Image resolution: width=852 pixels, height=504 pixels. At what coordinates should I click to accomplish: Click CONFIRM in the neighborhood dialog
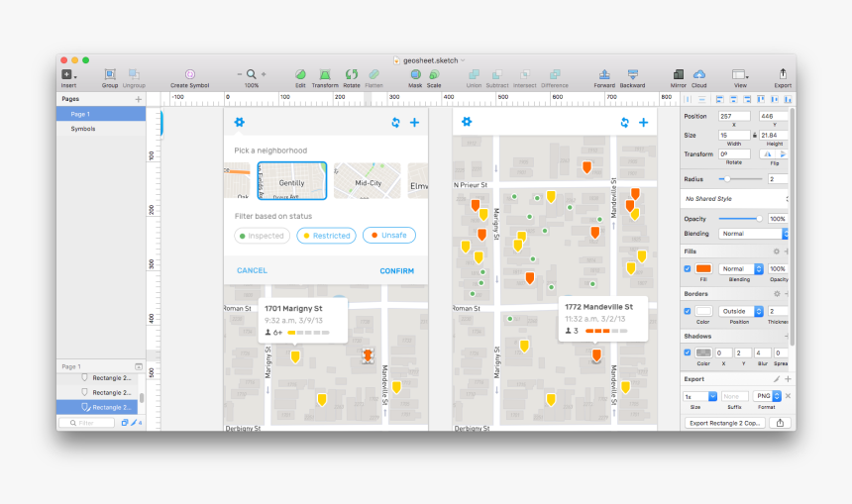point(396,270)
